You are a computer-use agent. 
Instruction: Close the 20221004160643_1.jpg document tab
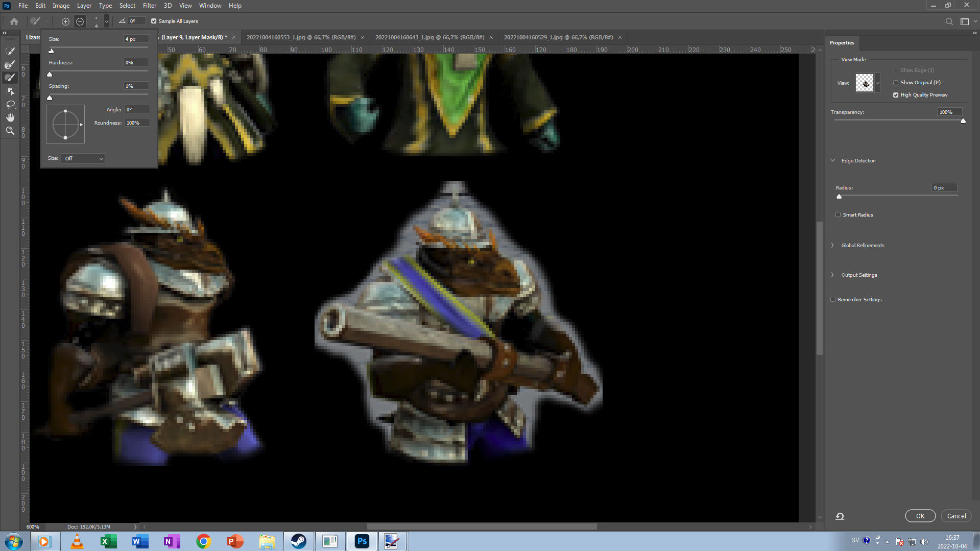coord(491,37)
